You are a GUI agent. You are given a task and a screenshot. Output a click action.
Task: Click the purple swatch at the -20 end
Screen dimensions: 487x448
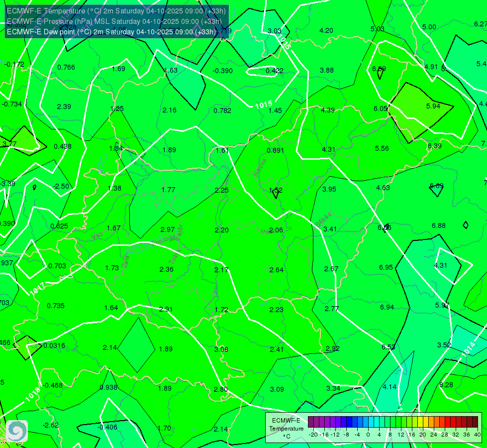click(x=311, y=422)
